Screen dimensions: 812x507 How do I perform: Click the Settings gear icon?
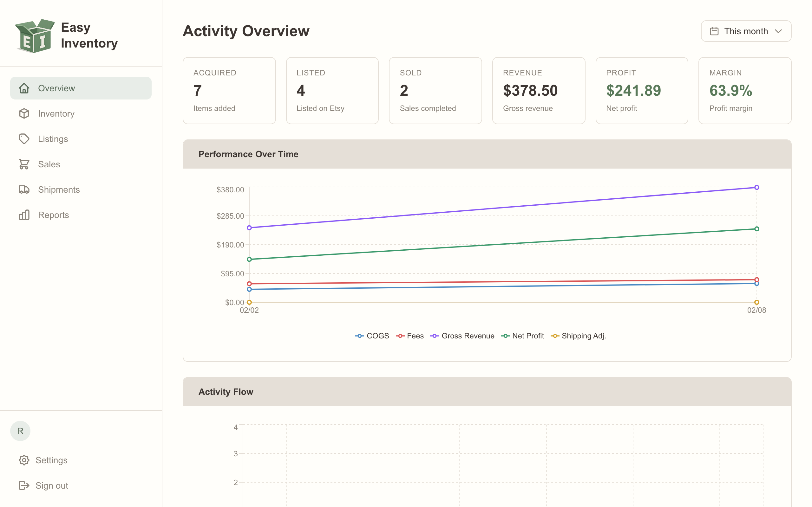[x=24, y=460]
